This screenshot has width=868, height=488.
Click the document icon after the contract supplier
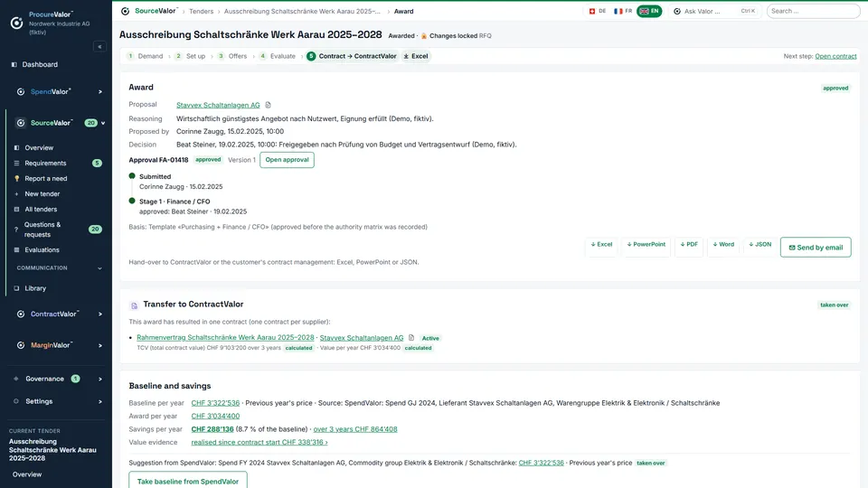coord(411,337)
